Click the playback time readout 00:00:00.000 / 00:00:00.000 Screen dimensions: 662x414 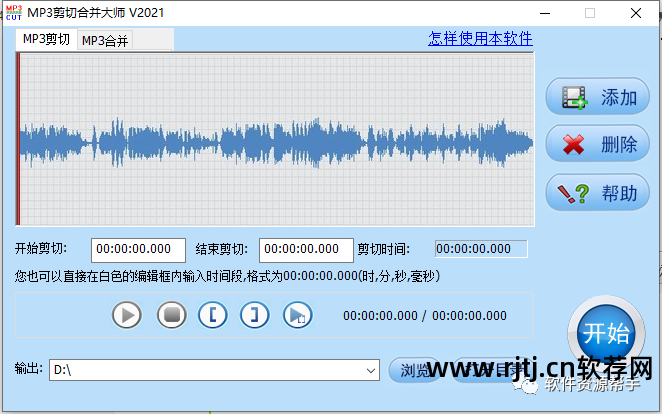[x=425, y=316]
